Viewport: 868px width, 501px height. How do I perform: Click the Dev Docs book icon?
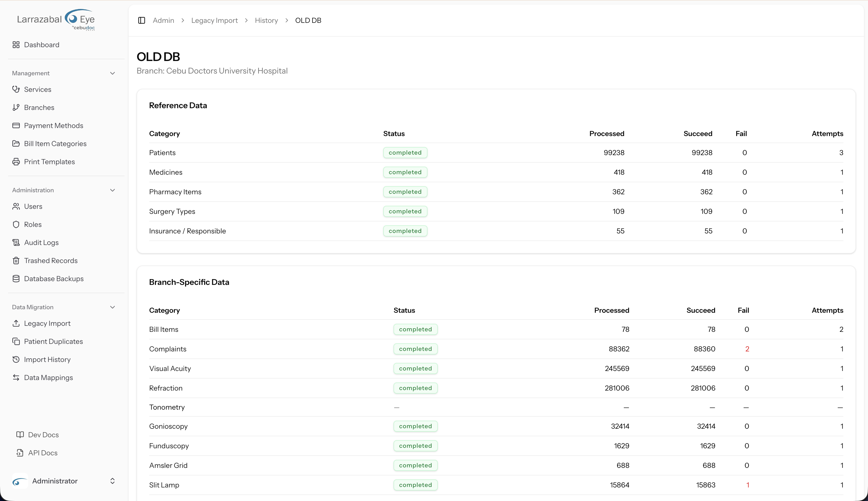click(x=20, y=434)
